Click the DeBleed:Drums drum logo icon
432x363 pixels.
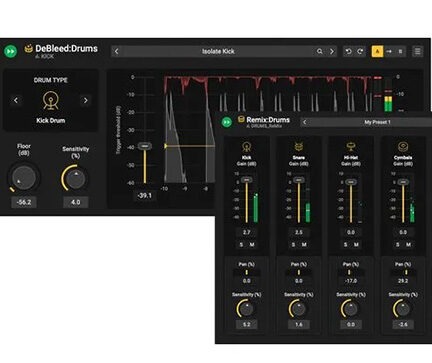[28, 49]
